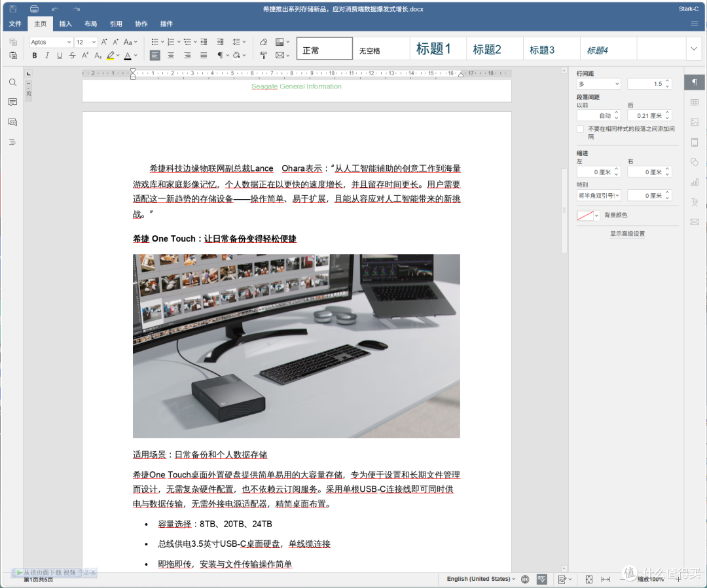Open the 将半角双引号 special indent dropdown
The image size is (707, 588).
click(598, 196)
